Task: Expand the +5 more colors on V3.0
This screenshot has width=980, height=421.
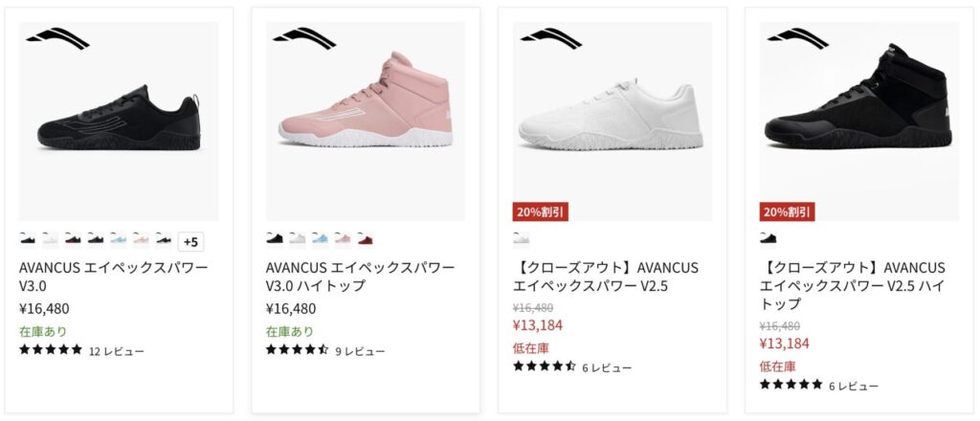Action: click(190, 242)
